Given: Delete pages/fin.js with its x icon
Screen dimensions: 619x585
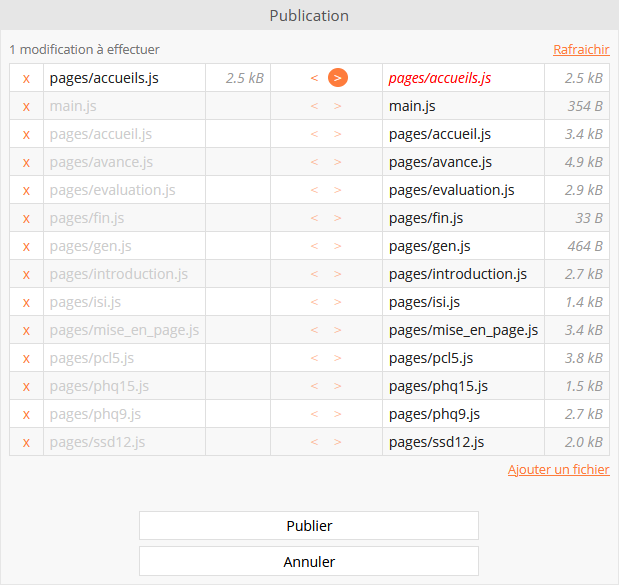Looking at the screenshot, I should 26,218.
